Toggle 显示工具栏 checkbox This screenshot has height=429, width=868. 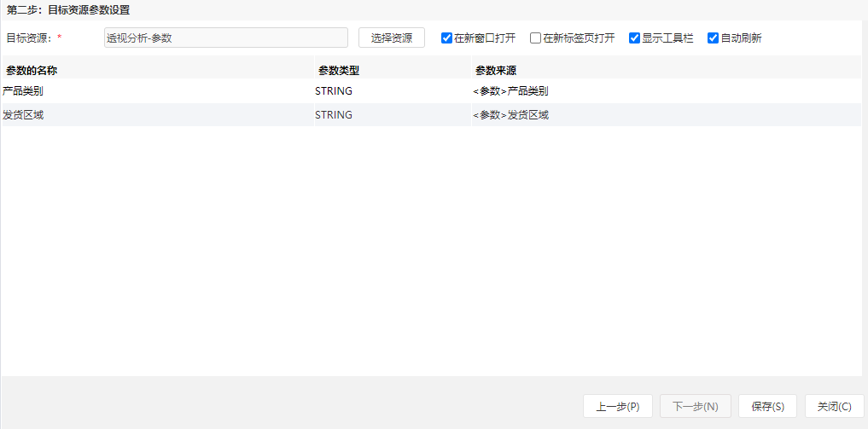(634, 38)
